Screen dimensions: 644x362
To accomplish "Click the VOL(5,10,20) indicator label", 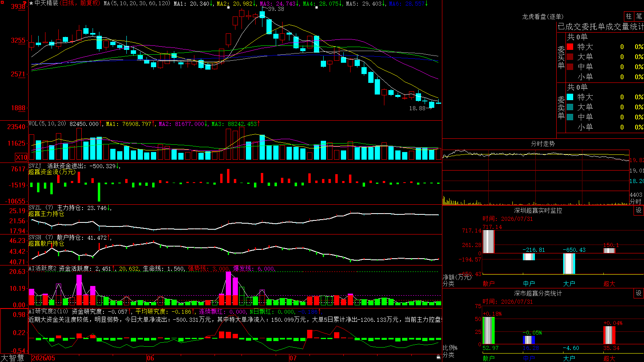I will (x=47, y=124).
